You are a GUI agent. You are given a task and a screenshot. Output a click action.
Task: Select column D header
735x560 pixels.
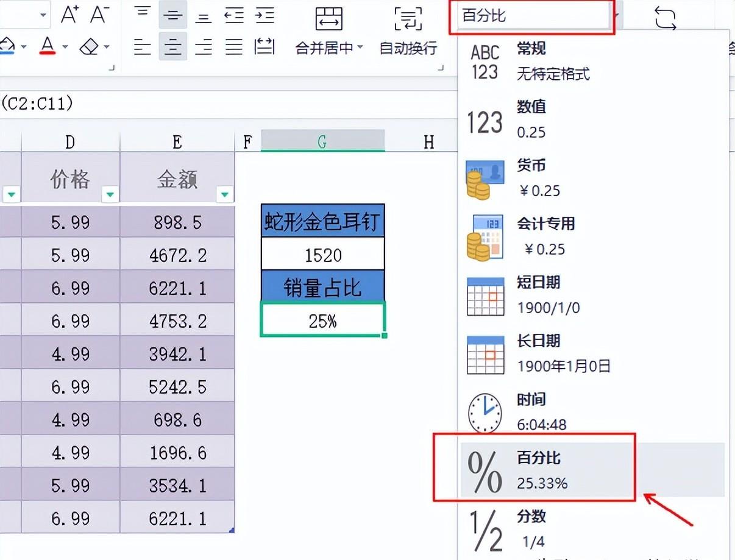(71, 141)
